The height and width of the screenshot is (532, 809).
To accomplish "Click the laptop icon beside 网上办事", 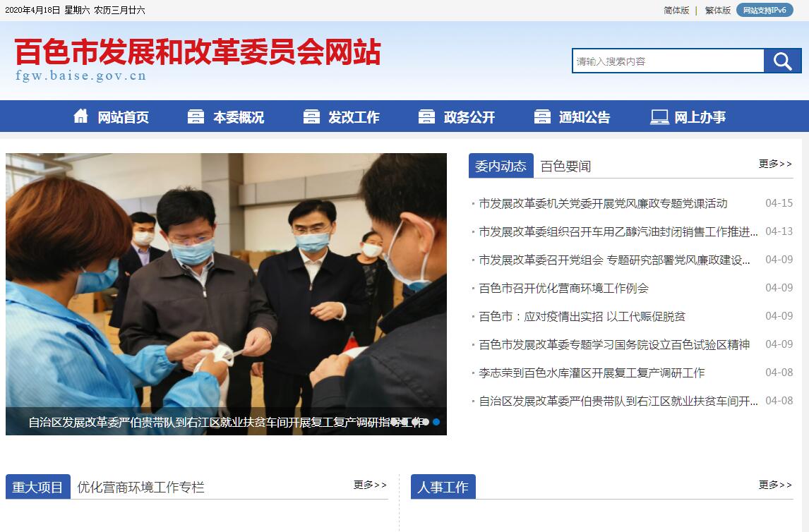I will point(659,117).
